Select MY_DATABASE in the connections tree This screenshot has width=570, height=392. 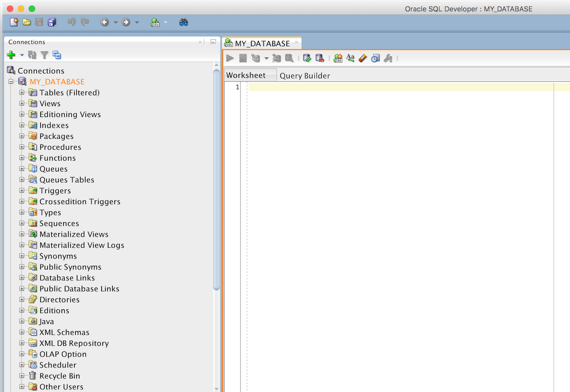57,82
